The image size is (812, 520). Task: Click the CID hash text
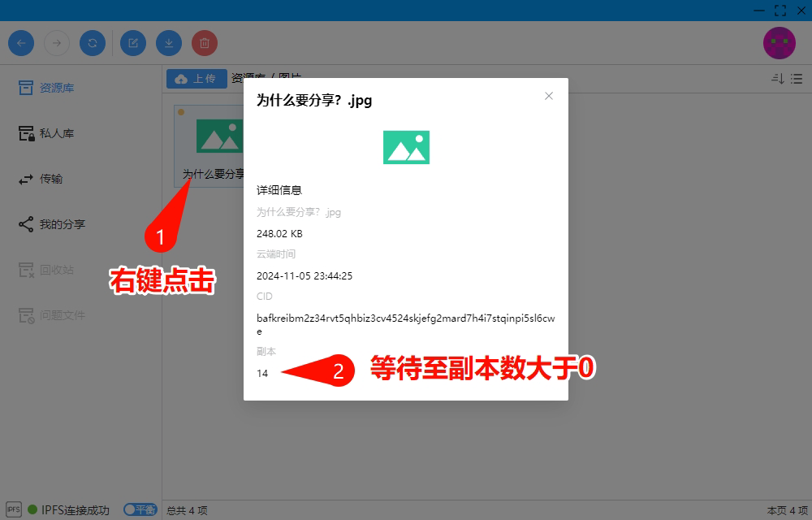coord(406,324)
